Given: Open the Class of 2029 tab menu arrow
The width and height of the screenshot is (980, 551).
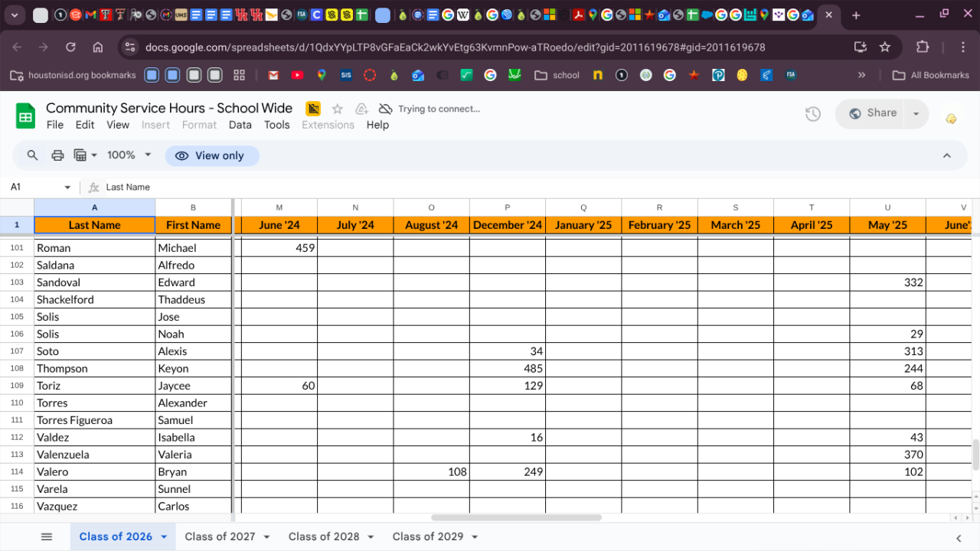Looking at the screenshot, I should click(x=475, y=537).
